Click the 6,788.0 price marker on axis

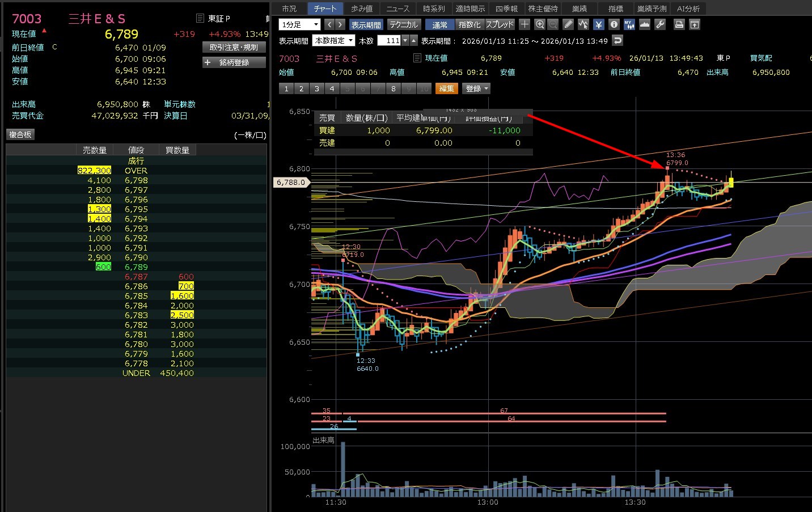click(x=291, y=182)
